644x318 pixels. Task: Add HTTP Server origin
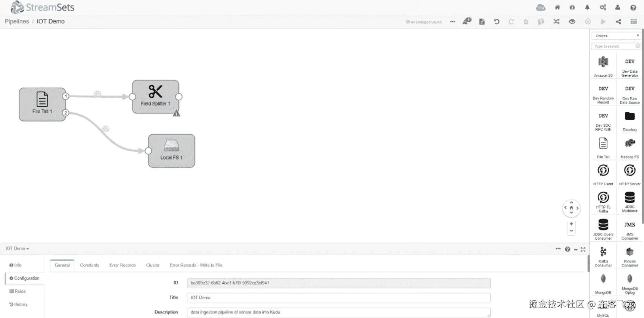[630, 175]
